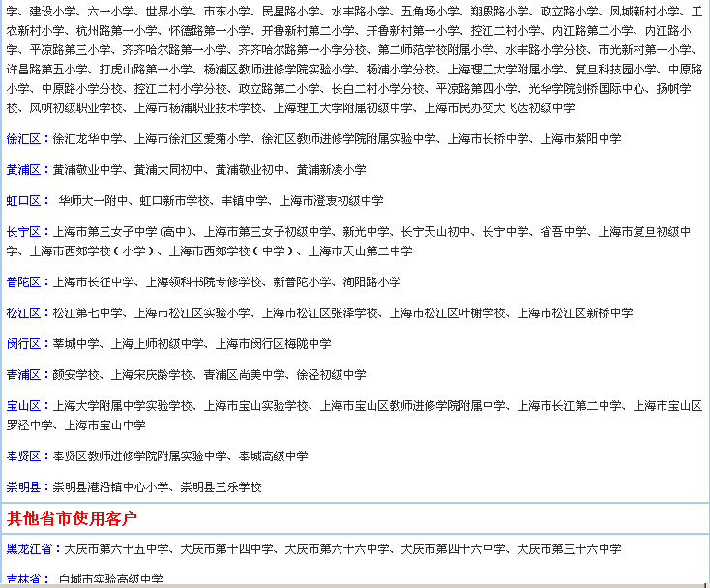This screenshot has height=588, width=710.
Task: Open the 普陀区 district link
Action: [23, 282]
